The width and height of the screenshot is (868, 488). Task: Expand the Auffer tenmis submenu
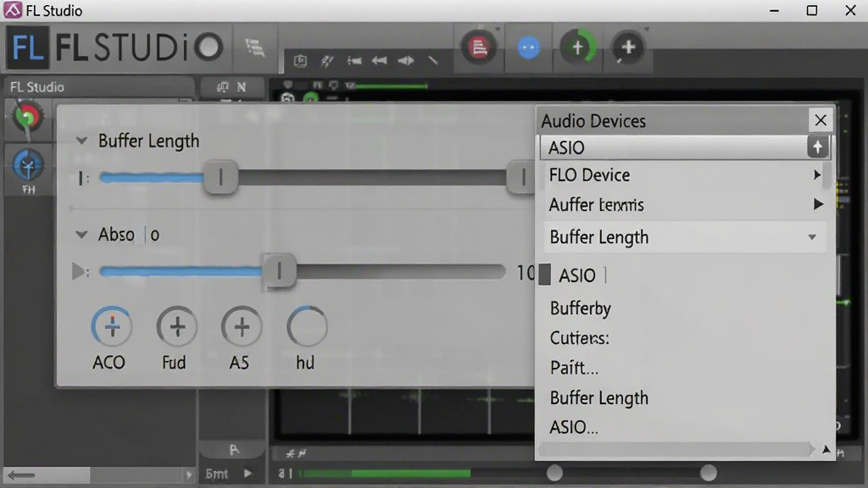pos(818,204)
